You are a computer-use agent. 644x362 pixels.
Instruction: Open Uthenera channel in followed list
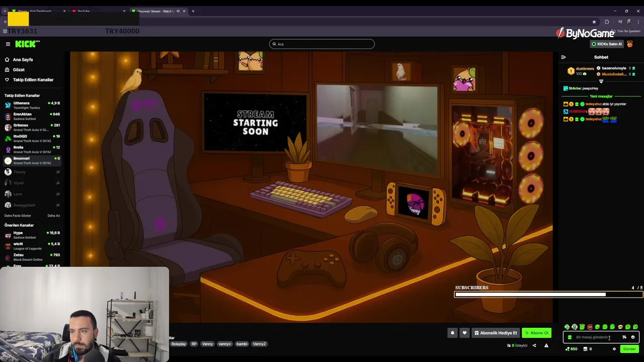pos(32,105)
